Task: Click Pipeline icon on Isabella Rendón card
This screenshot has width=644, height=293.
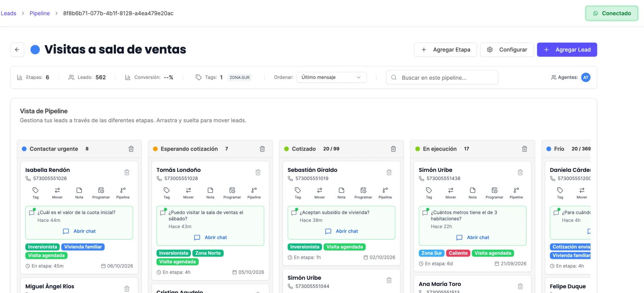Action: coord(123,193)
